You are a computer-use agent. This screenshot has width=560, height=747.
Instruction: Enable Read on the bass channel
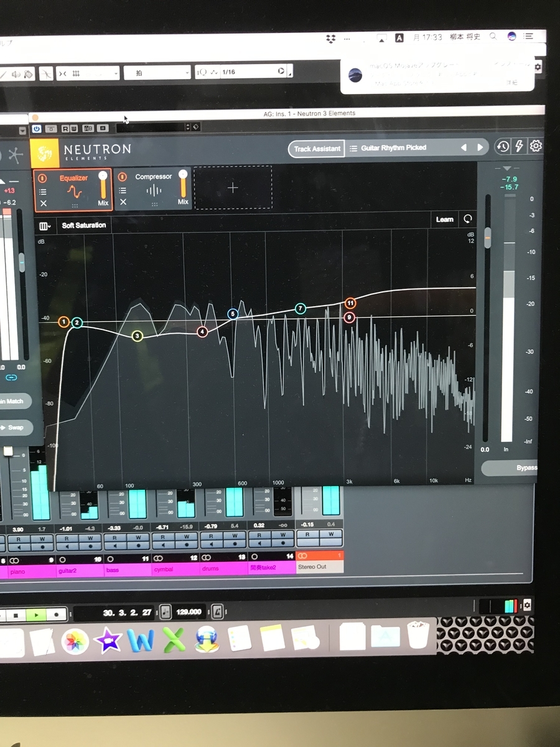pyautogui.click(x=115, y=537)
